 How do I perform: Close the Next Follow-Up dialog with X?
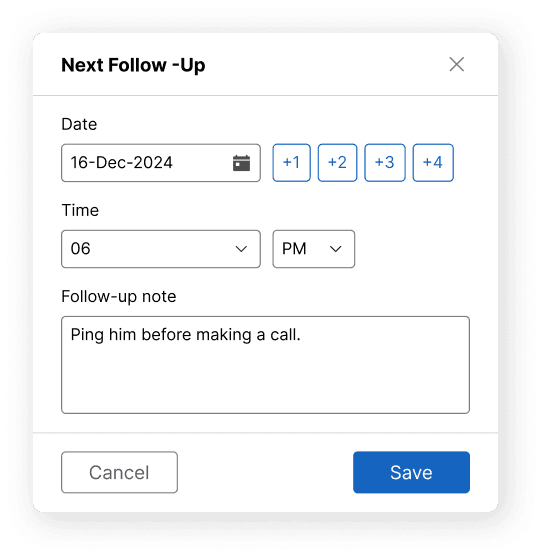(x=457, y=64)
